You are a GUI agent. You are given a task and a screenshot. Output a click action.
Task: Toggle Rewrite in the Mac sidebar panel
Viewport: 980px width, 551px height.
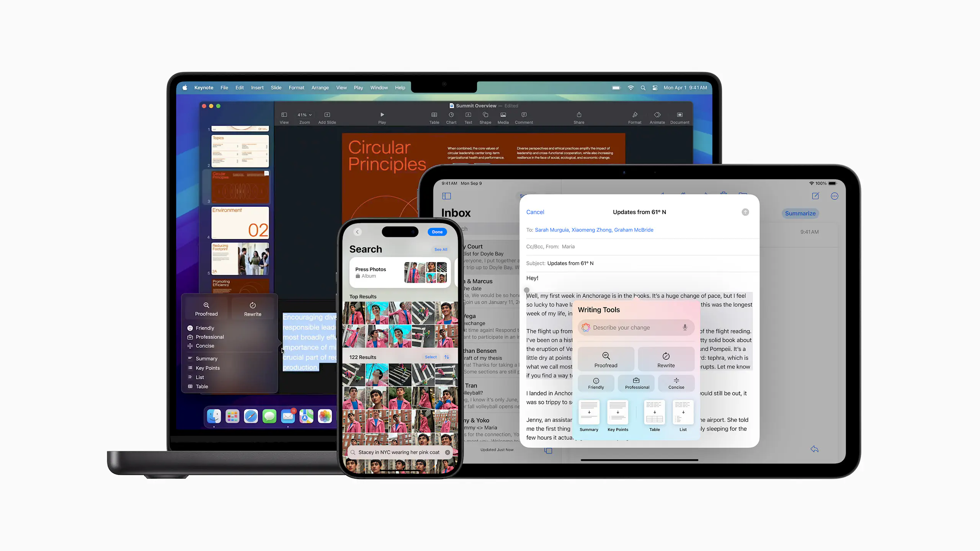point(253,309)
